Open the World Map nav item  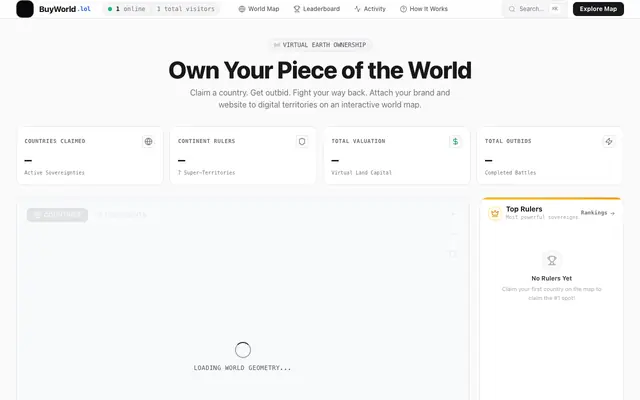(x=259, y=9)
